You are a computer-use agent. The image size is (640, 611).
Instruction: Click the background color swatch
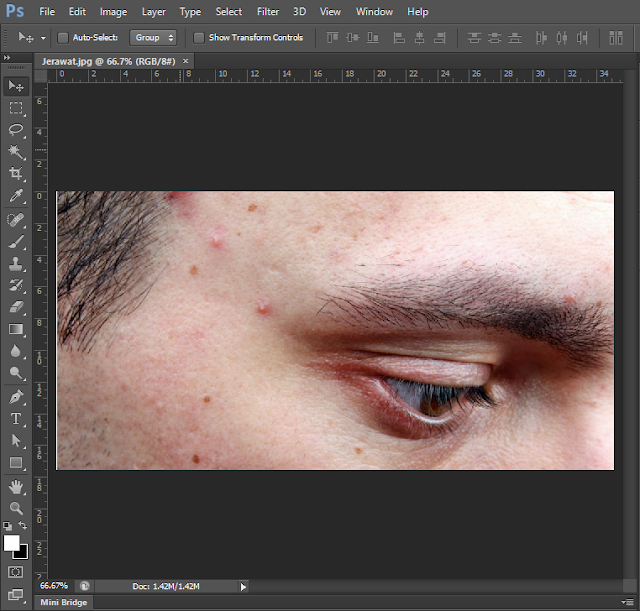(22, 553)
